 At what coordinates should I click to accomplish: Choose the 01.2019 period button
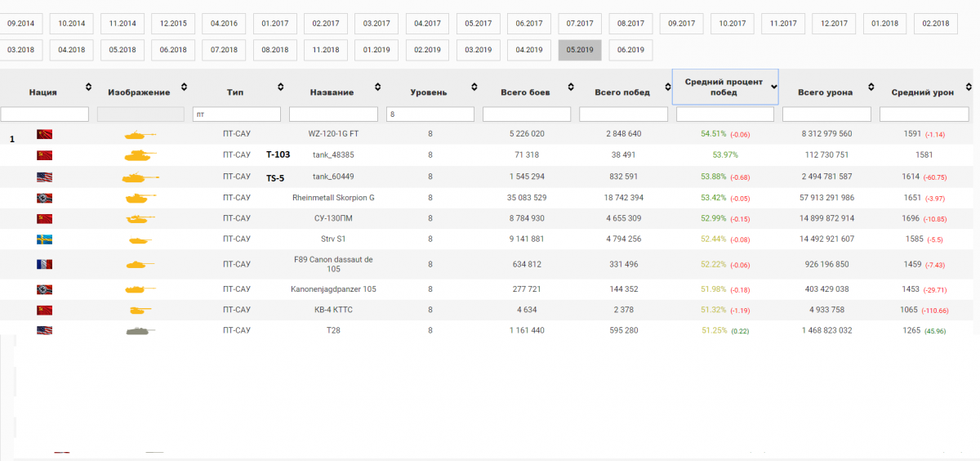[x=376, y=50]
